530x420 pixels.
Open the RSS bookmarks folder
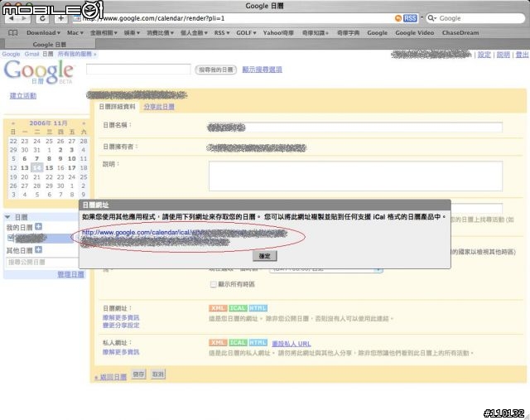pos(222,33)
